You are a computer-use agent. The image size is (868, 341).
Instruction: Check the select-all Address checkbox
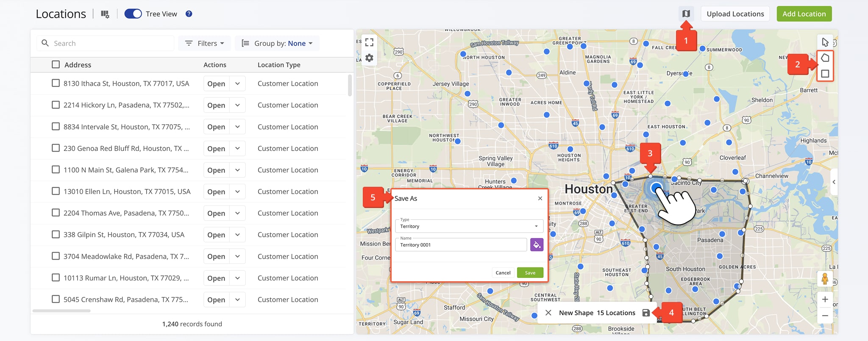[x=56, y=64]
